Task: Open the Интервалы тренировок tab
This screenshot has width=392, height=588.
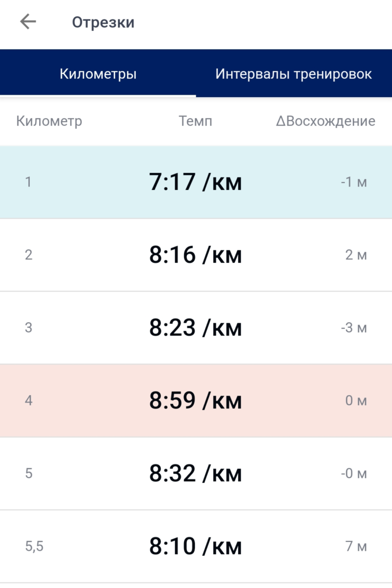Action: pos(294,73)
